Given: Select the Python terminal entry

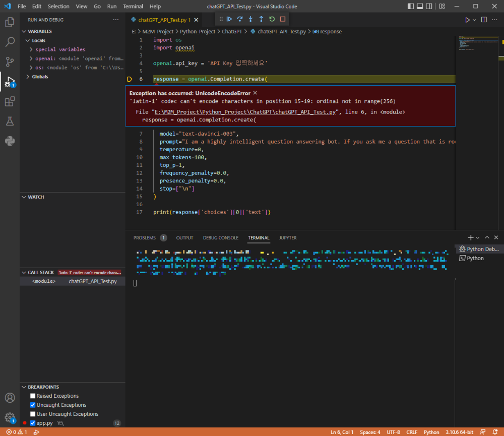Looking at the screenshot, I should click(x=479, y=258).
